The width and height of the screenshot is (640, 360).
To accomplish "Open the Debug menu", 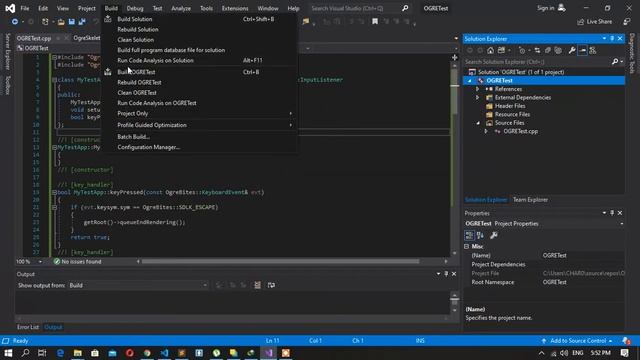I will point(135,8).
